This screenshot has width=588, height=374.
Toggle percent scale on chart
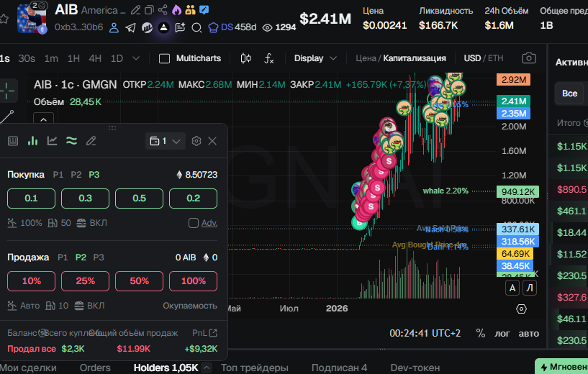click(480, 333)
